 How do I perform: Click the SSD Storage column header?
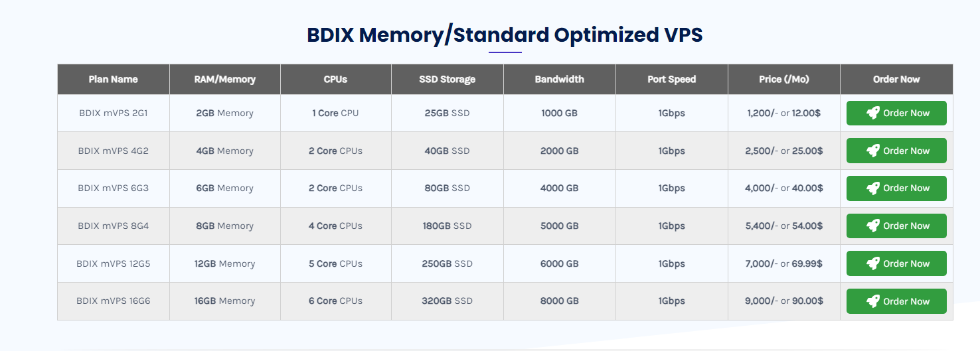(447, 80)
